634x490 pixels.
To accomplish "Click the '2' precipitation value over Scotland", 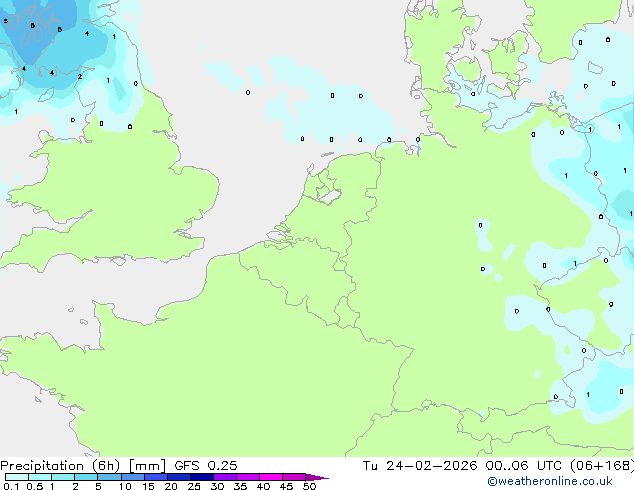I will click(80, 76).
